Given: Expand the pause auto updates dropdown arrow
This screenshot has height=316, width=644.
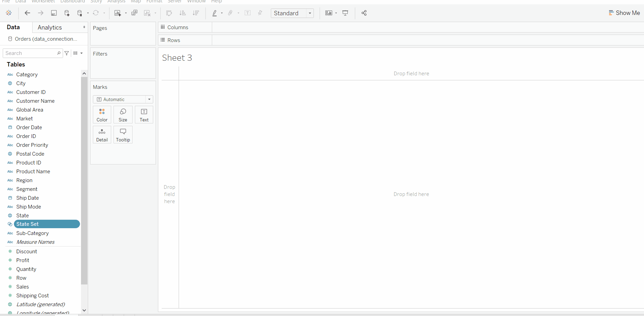Looking at the screenshot, I should pyautogui.click(x=88, y=13).
